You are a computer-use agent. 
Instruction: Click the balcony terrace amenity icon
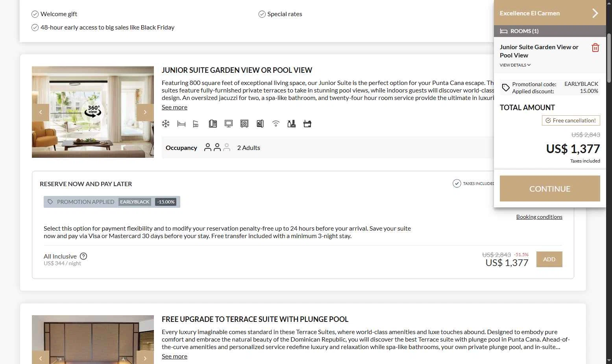point(196,124)
